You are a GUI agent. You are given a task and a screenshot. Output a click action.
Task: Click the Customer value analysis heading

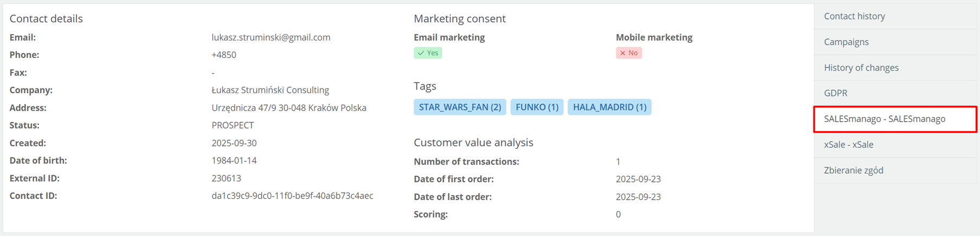473,142
